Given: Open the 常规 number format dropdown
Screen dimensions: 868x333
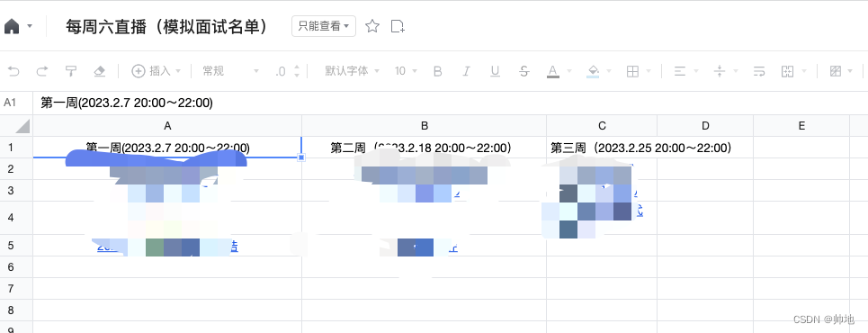Looking at the screenshot, I should pos(230,71).
